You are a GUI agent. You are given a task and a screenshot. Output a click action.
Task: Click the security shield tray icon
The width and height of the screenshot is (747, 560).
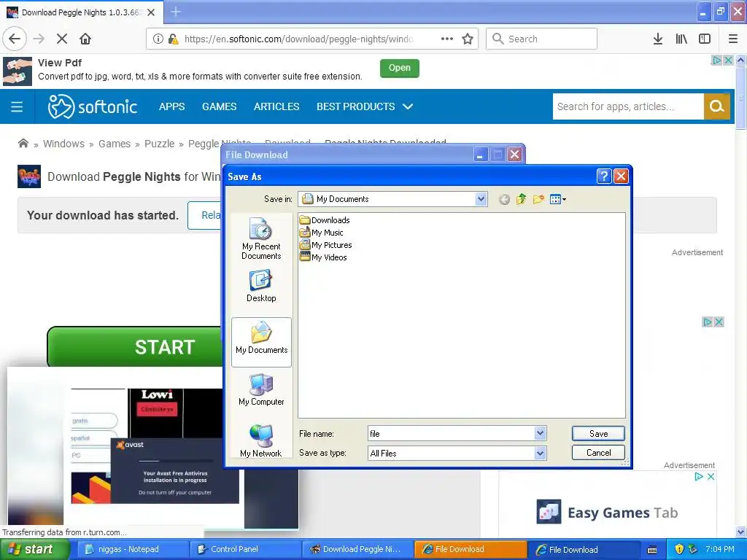(x=679, y=549)
